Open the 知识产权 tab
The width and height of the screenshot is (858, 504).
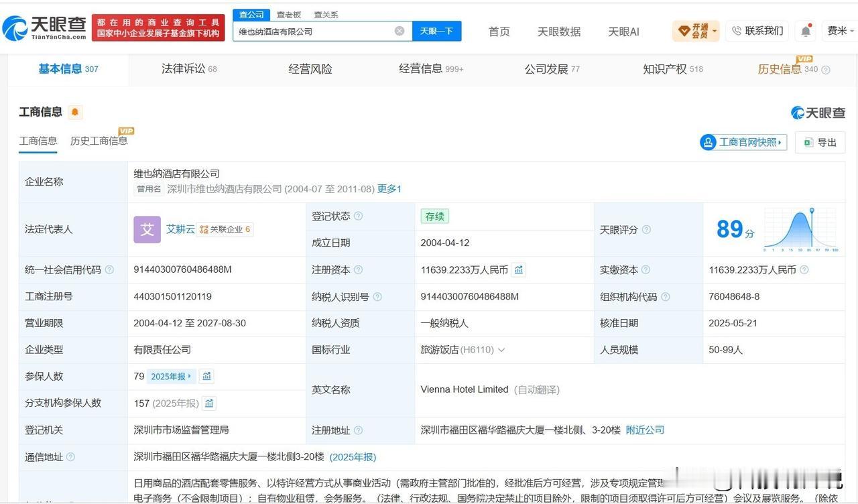(x=673, y=69)
